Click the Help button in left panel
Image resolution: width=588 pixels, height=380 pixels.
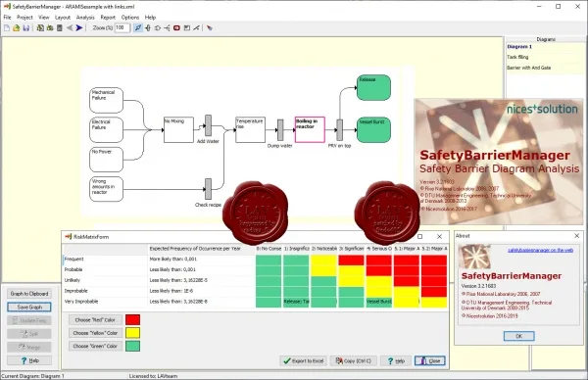pyautogui.click(x=29, y=360)
